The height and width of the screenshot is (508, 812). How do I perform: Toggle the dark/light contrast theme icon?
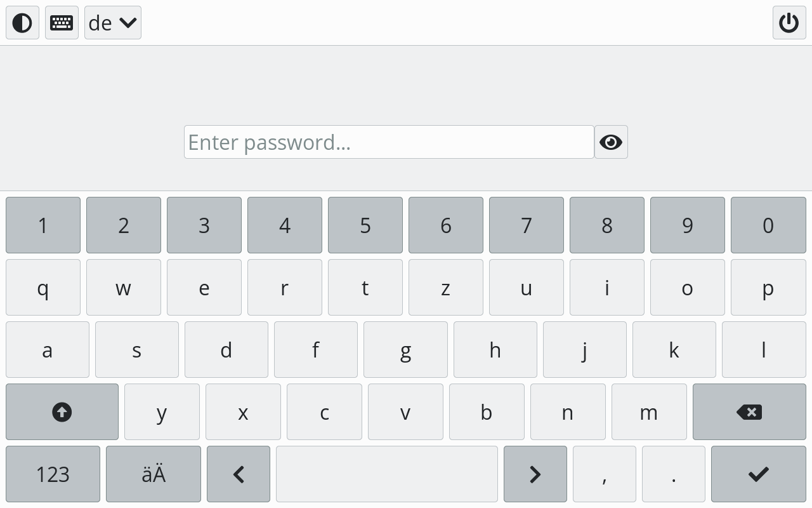[22, 23]
